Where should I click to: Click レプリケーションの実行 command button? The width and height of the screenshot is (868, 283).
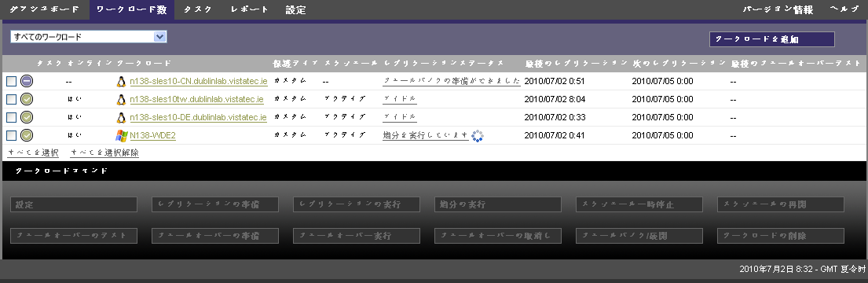[x=357, y=204]
